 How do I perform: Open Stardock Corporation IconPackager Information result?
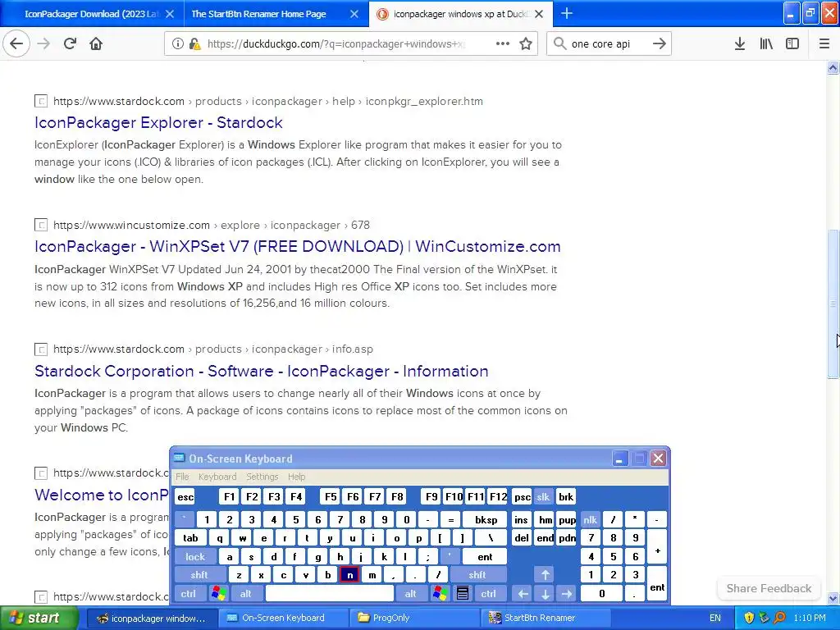262,371
